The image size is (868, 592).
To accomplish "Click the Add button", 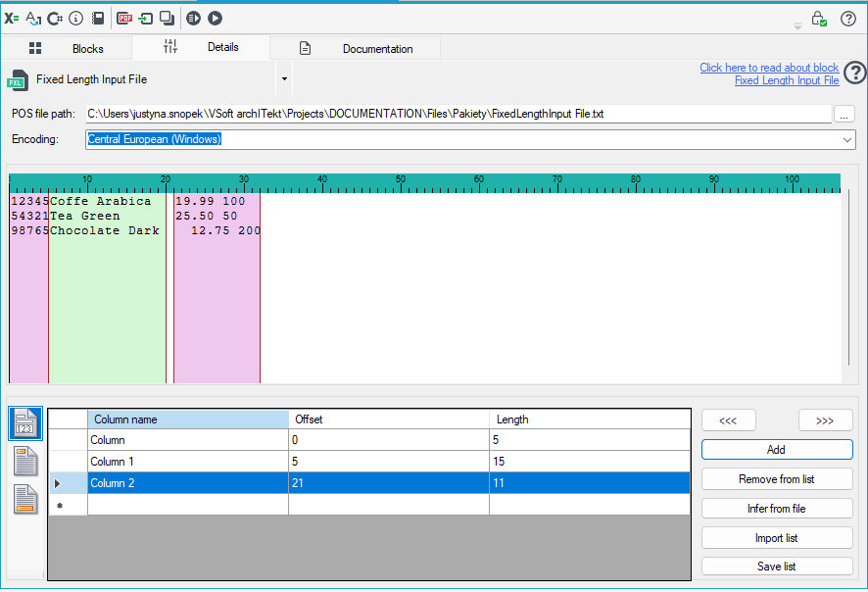I will [x=777, y=450].
